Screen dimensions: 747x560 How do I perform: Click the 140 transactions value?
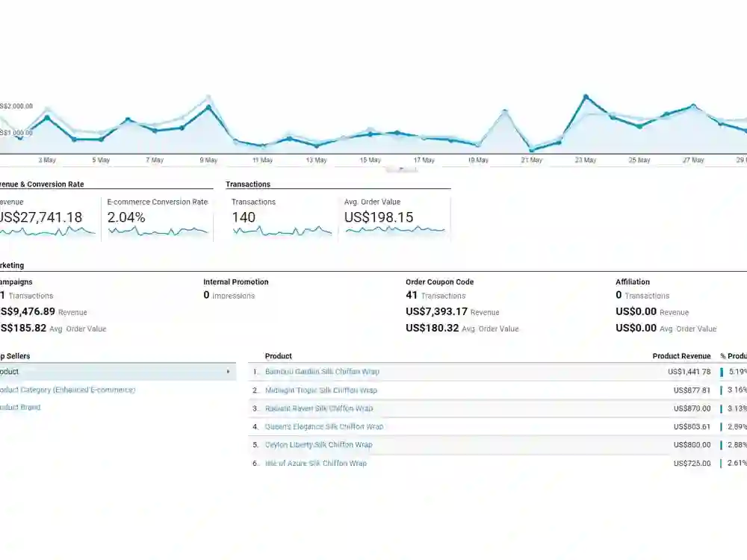(244, 217)
